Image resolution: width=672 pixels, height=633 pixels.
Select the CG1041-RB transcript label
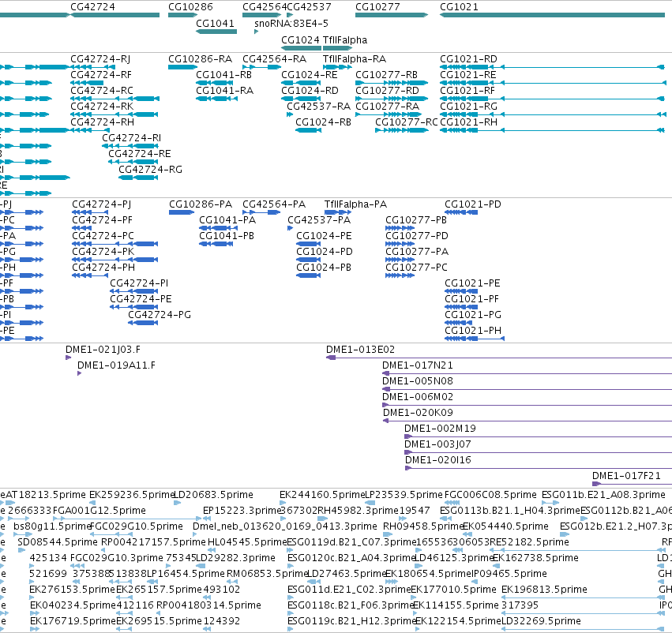pyautogui.click(x=223, y=74)
